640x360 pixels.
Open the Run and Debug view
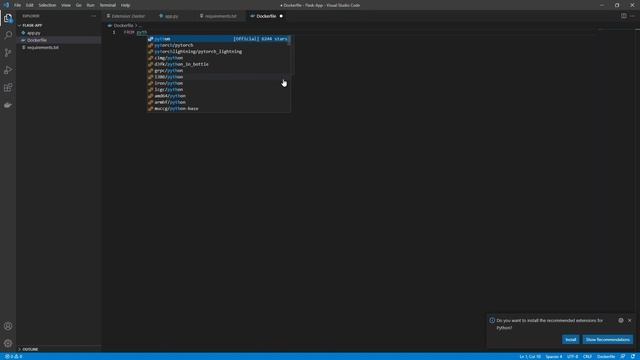[x=8, y=70]
